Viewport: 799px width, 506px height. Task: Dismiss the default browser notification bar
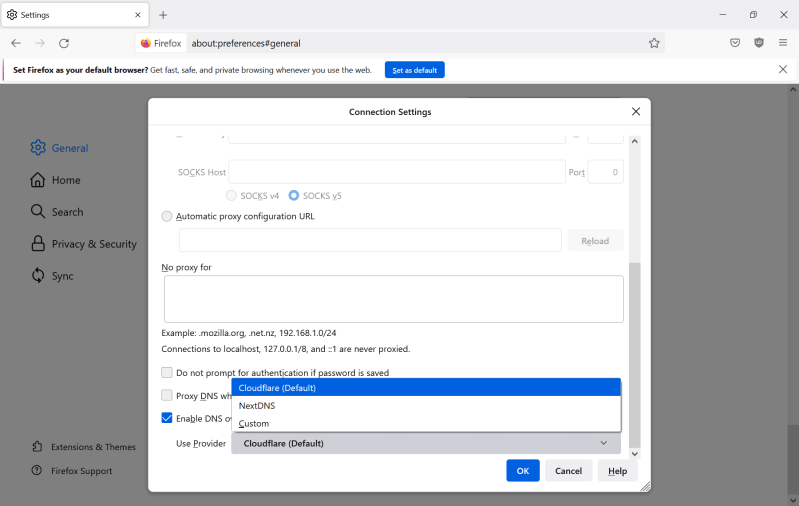(783, 69)
